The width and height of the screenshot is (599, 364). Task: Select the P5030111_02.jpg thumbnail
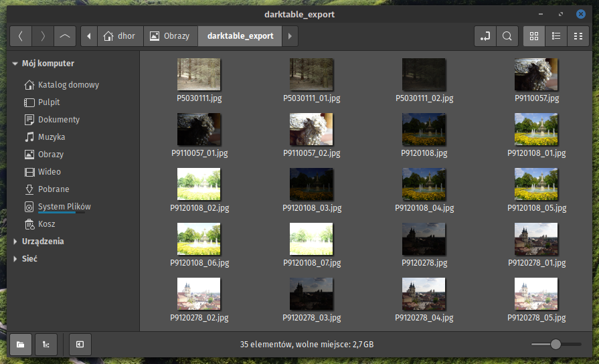[424, 74]
